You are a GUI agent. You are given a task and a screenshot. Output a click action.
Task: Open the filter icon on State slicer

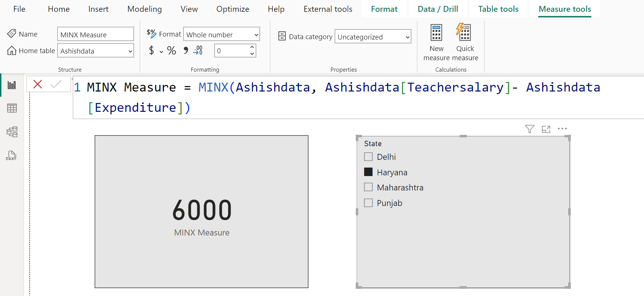pyautogui.click(x=530, y=129)
